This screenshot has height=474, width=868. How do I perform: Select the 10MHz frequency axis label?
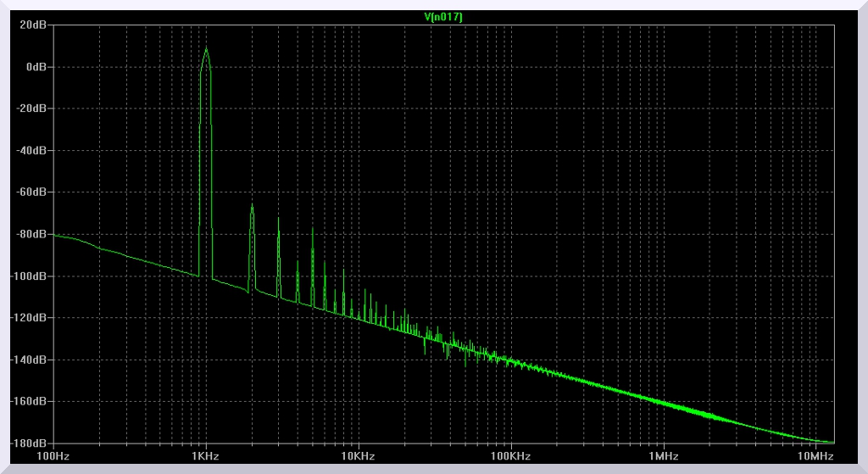coord(815,456)
